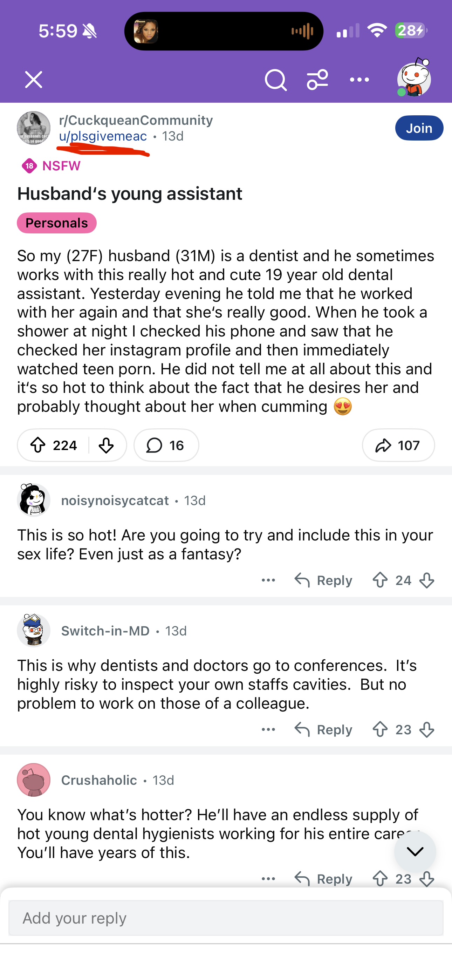Tap the search magnifier icon
This screenshot has height=980, width=452.
[x=275, y=80]
